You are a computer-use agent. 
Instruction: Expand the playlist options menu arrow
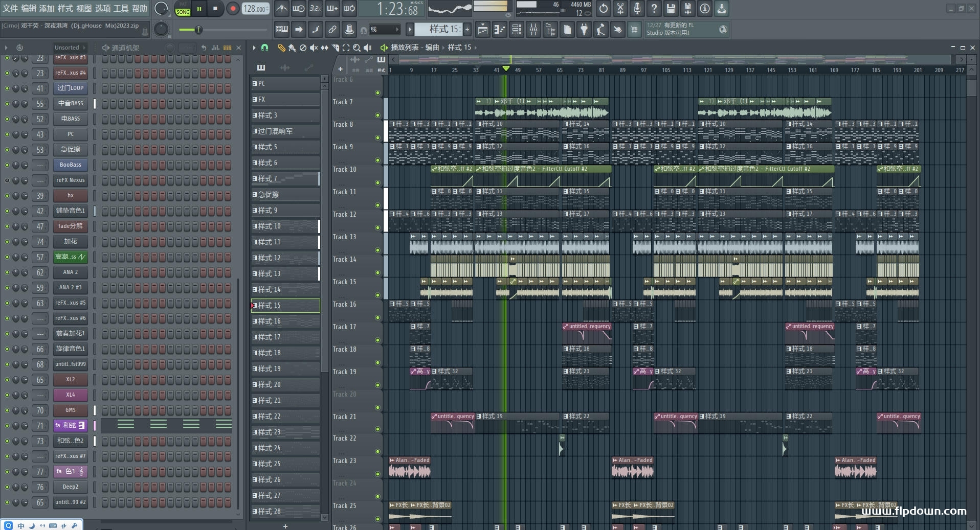[254, 48]
